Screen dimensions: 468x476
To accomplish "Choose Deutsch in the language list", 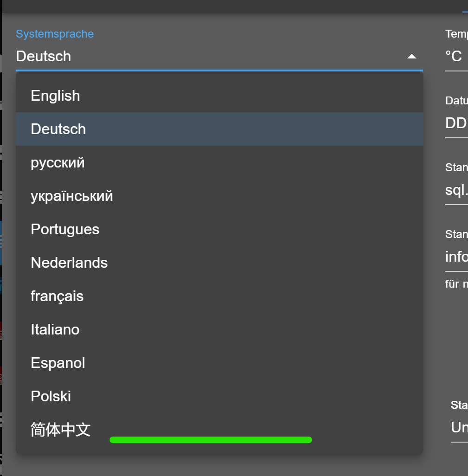I will (58, 129).
